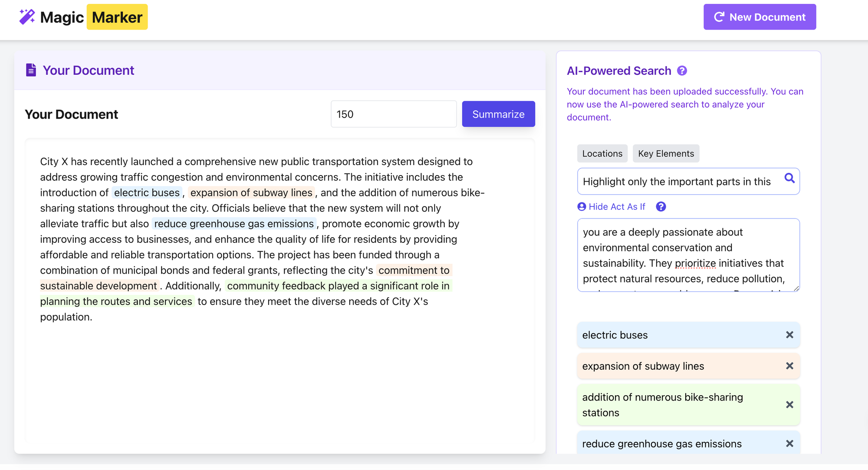Remove the electric buses highlight tag
The width and height of the screenshot is (868, 470).
[789, 335]
